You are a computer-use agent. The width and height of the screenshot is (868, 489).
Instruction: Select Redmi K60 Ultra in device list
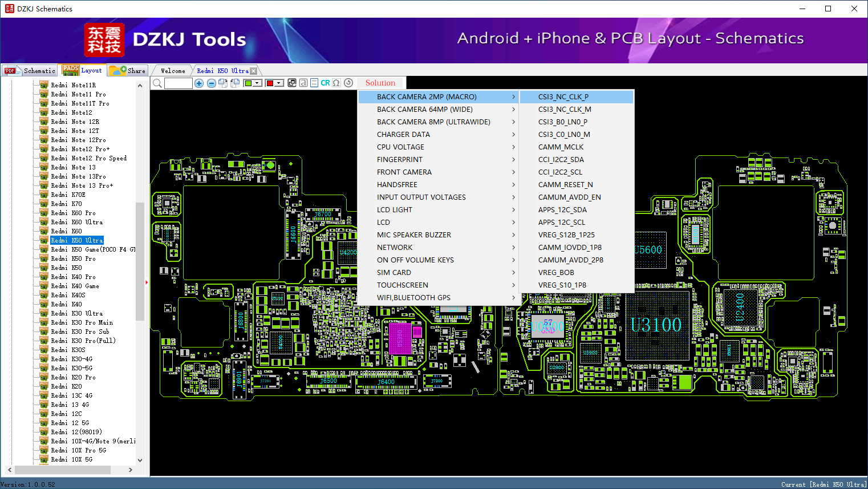click(x=77, y=222)
